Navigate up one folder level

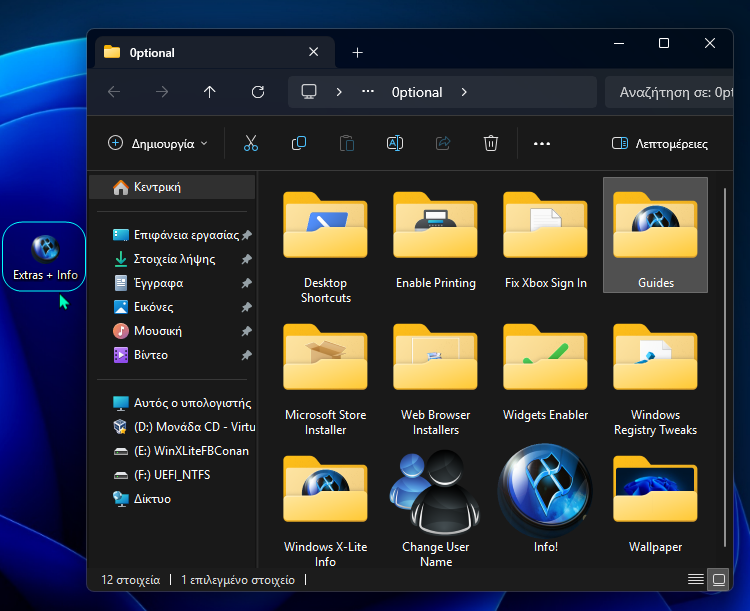pyautogui.click(x=210, y=91)
